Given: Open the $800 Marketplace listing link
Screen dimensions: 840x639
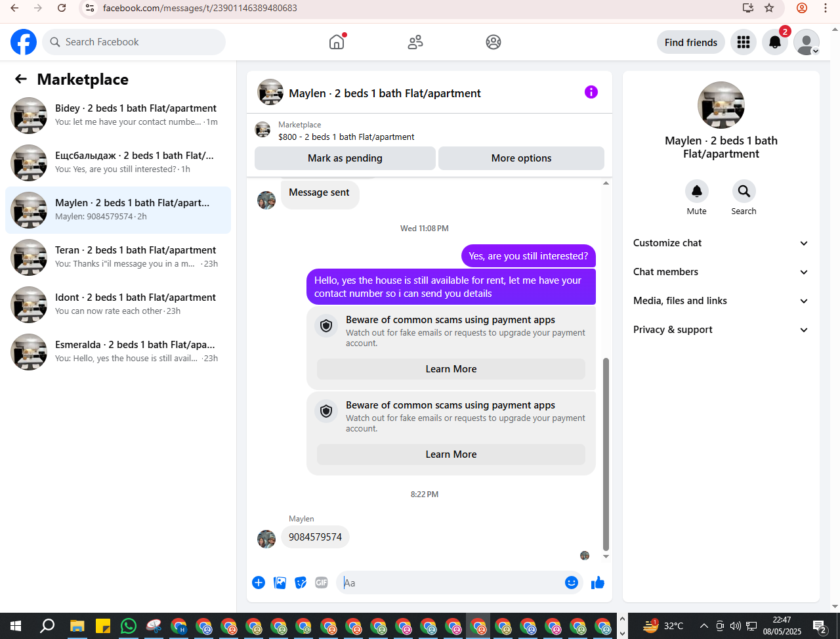Looking at the screenshot, I should tap(346, 137).
